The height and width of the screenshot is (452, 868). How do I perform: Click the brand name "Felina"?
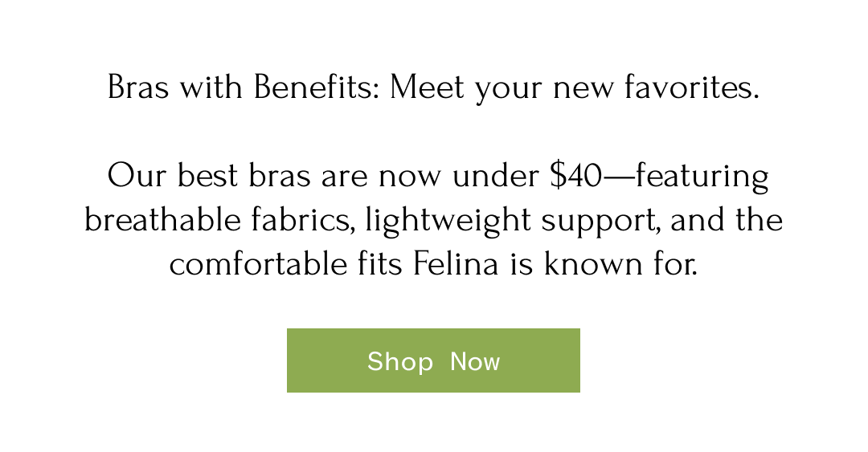pos(457,263)
